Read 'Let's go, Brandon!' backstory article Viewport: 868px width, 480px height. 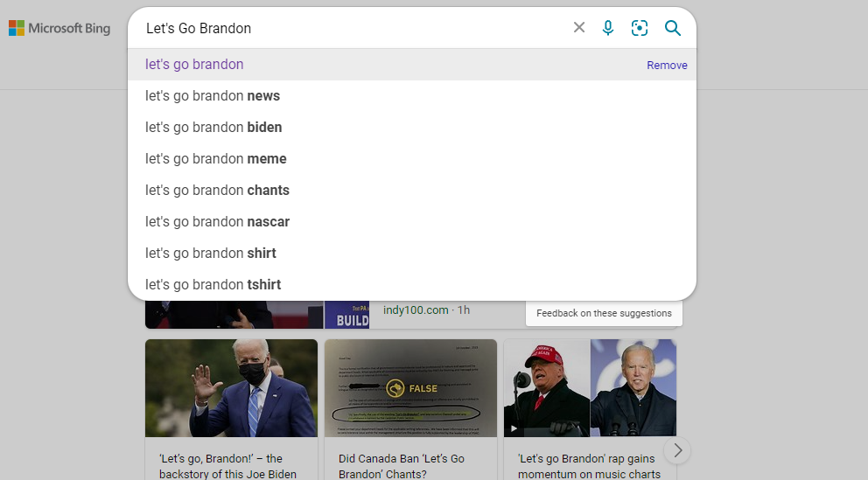click(x=227, y=466)
